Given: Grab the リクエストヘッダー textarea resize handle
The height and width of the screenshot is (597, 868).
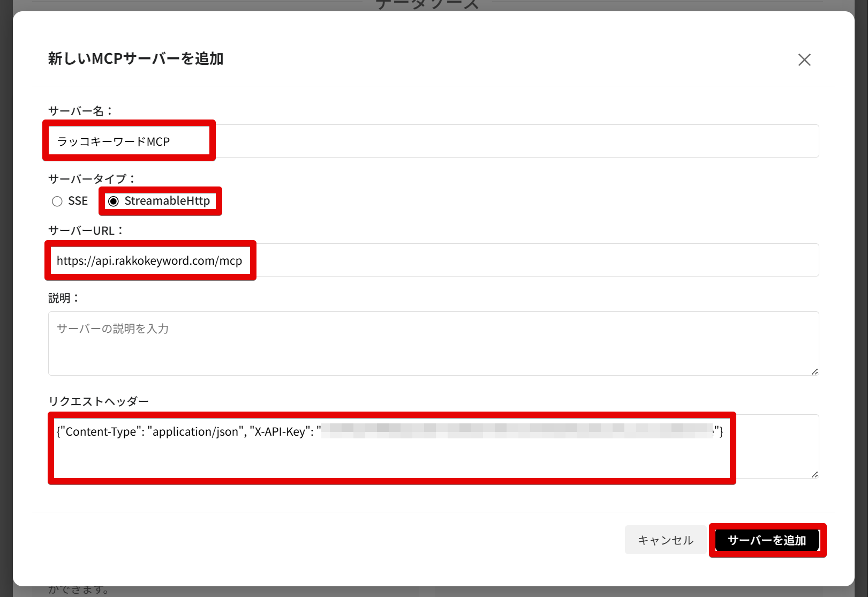Looking at the screenshot, I should coord(814,474).
